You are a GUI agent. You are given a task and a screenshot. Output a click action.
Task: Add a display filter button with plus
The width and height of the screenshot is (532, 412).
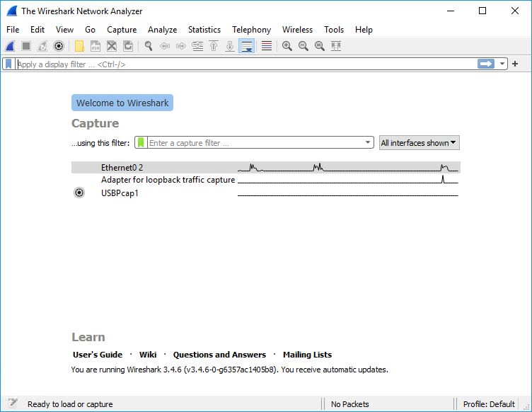point(515,64)
